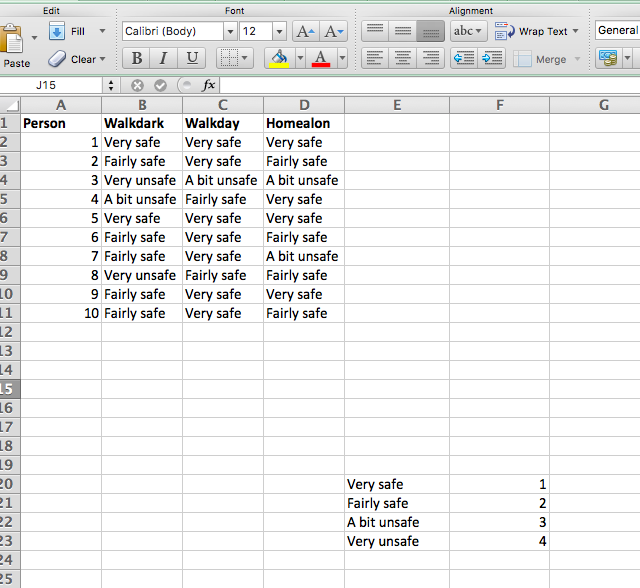Open the font size dropdown
The height and width of the screenshot is (588, 640).
[x=280, y=31]
